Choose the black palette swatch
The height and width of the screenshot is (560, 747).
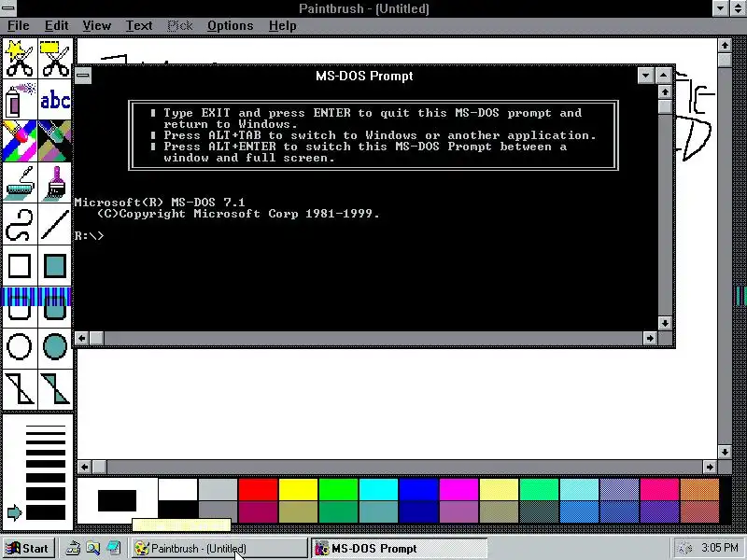coord(177,511)
